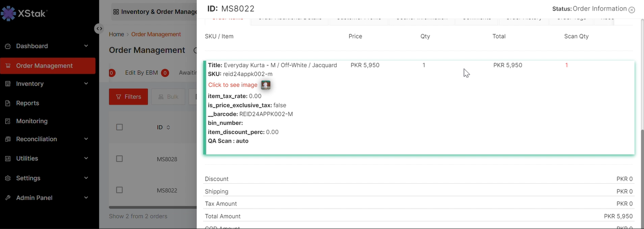Expand the Inventory menu chevron

point(86,83)
